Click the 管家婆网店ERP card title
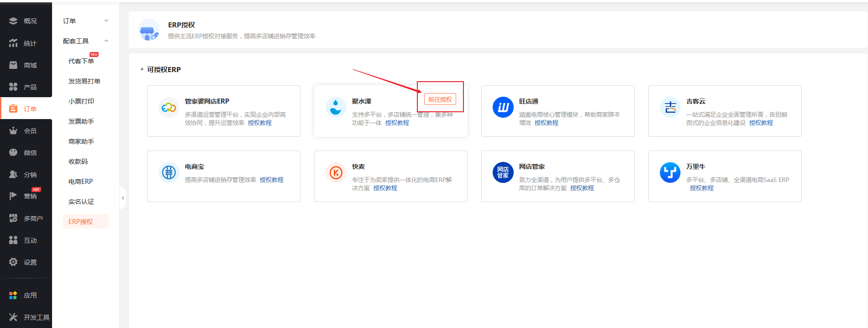The image size is (868, 328). click(207, 101)
